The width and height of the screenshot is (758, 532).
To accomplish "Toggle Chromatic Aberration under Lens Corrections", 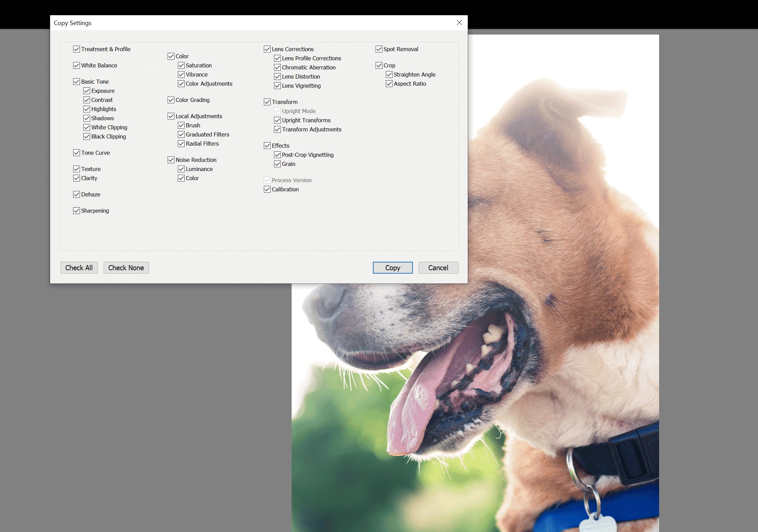I will coord(277,67).
